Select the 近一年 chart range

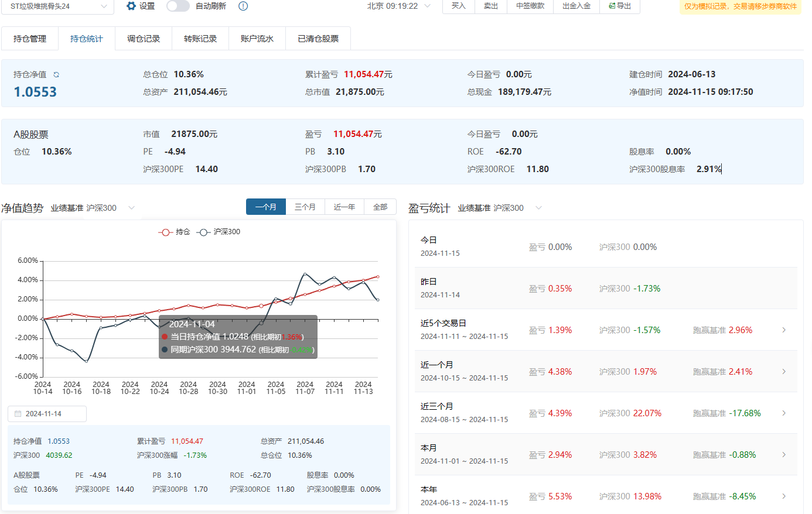click(x=344, y=207)
